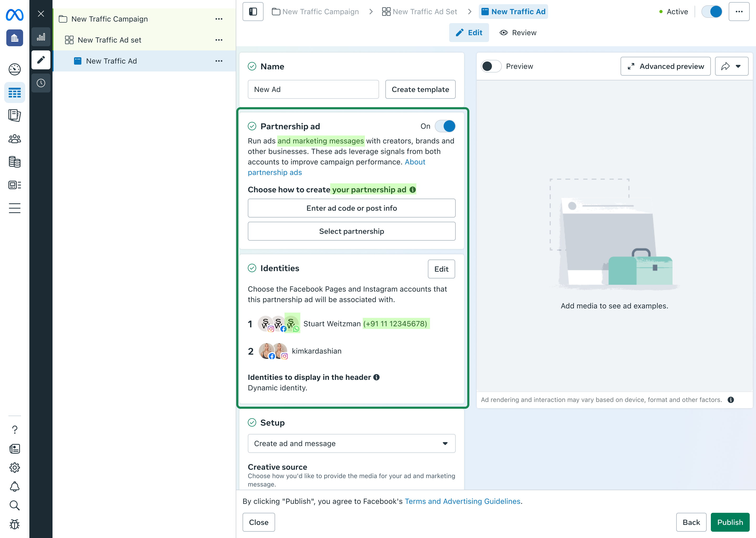Click Select partnership button

tap(351, 231)
